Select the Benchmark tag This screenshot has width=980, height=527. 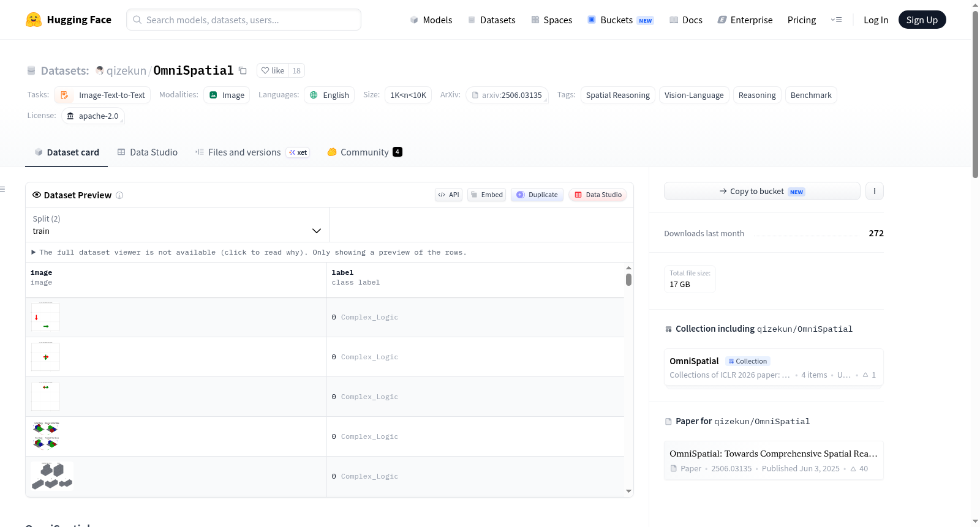[811, 95]
